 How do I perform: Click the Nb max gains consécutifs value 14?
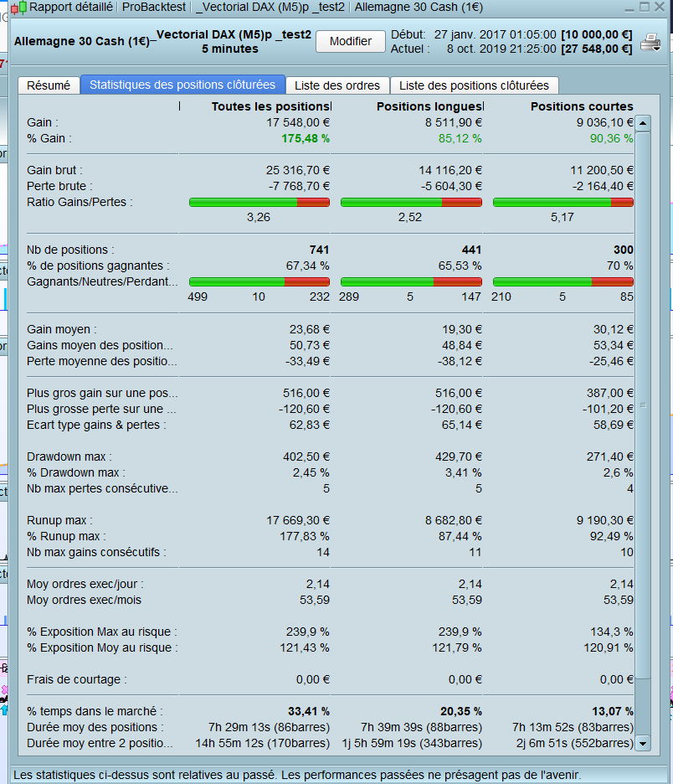[x=323, y=553]
